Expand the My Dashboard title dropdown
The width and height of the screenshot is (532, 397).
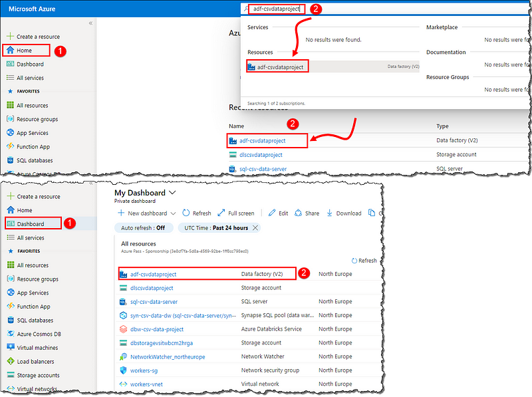tap(172, 192)
